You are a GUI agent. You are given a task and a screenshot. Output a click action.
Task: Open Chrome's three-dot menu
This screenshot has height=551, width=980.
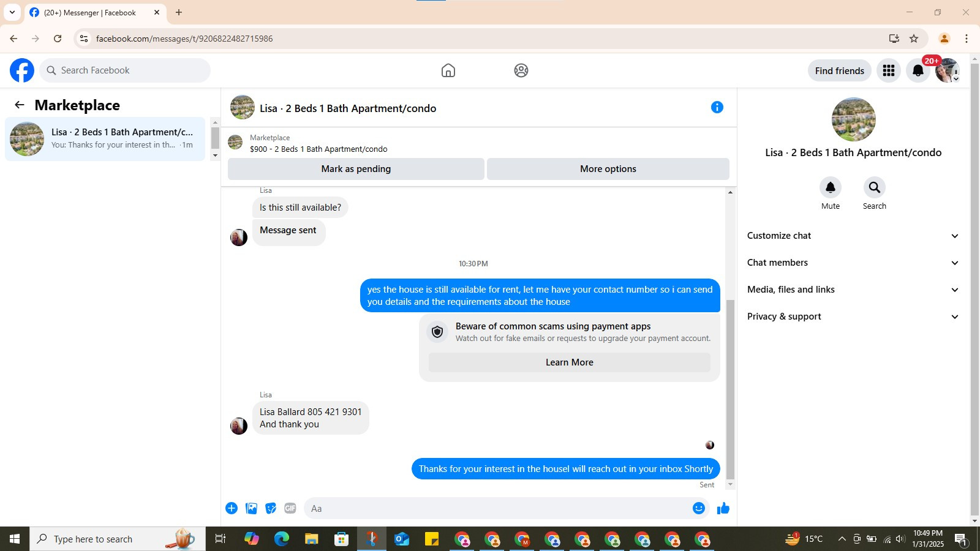(967, 39)
